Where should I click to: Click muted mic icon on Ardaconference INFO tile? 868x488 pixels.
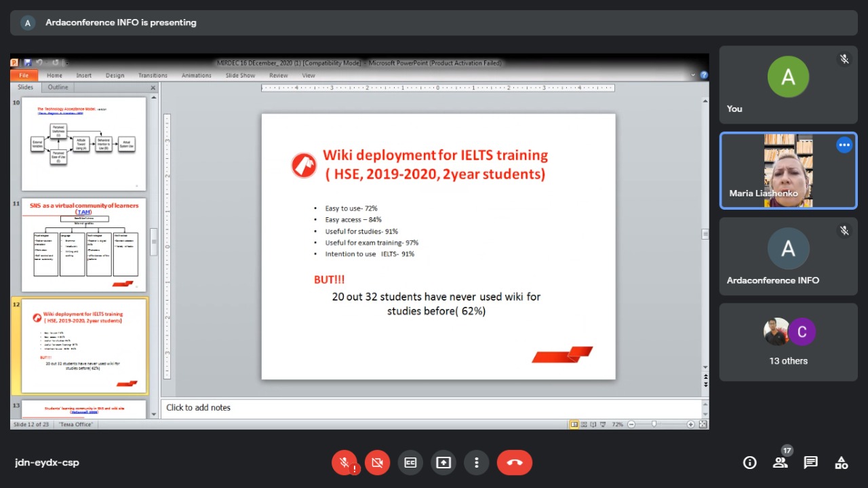tap(844, 231)
